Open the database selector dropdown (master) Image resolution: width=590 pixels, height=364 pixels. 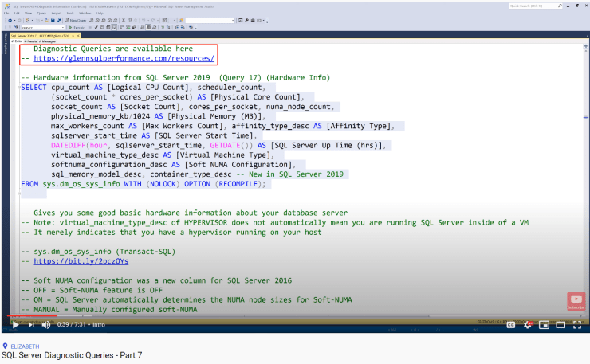pyautogui.click(x=43, y=27)
